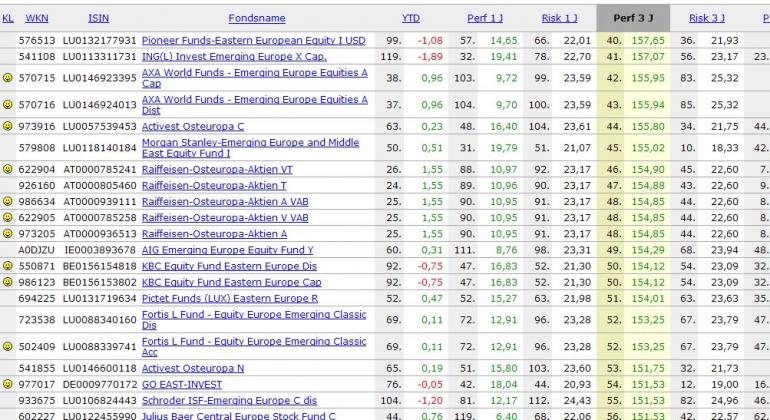Select YTD value -1,08
This screenshot has width=770, height=420.
coord(430,40)
